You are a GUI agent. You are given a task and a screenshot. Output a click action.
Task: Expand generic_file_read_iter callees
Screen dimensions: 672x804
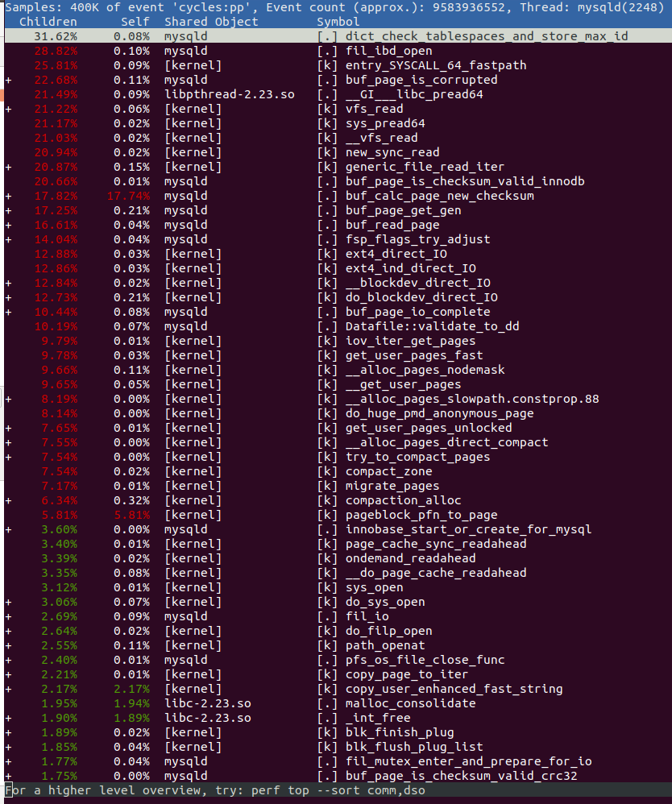click(9, 167)
